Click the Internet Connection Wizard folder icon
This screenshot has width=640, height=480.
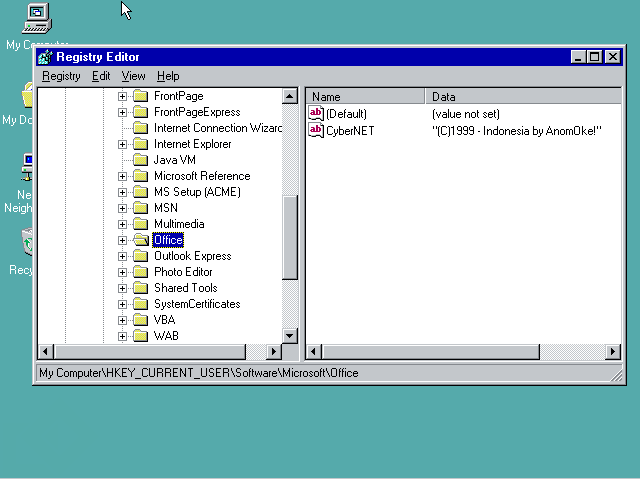click(x=140, y=128)
